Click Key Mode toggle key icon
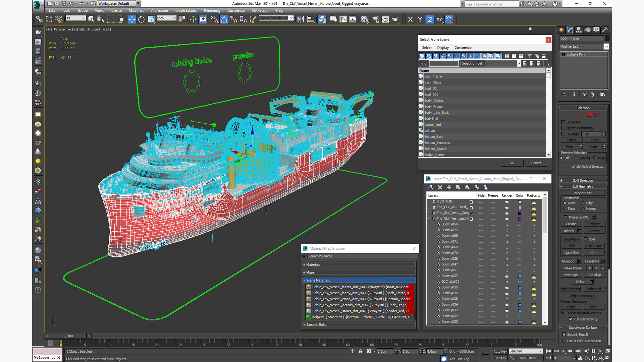 549,358
